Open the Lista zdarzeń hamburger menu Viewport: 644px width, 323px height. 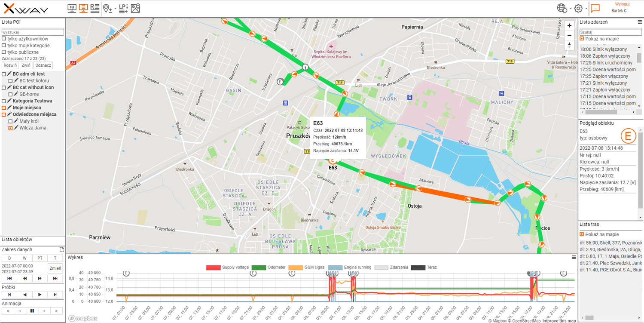coord(640,22)
